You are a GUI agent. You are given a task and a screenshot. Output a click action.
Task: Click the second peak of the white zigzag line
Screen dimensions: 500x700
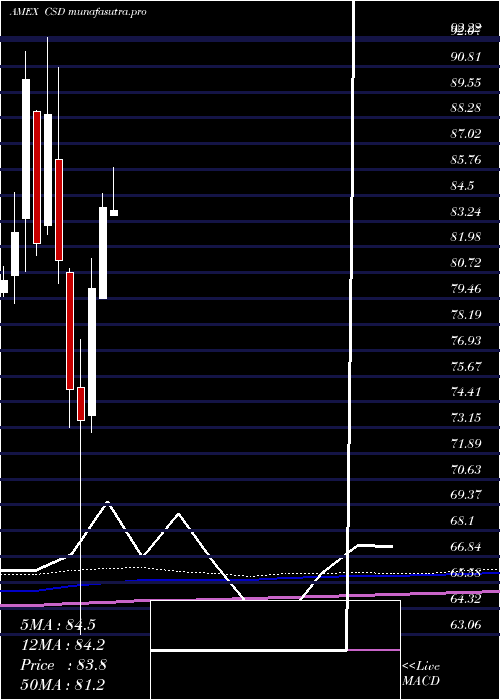[x=179, y=514]
